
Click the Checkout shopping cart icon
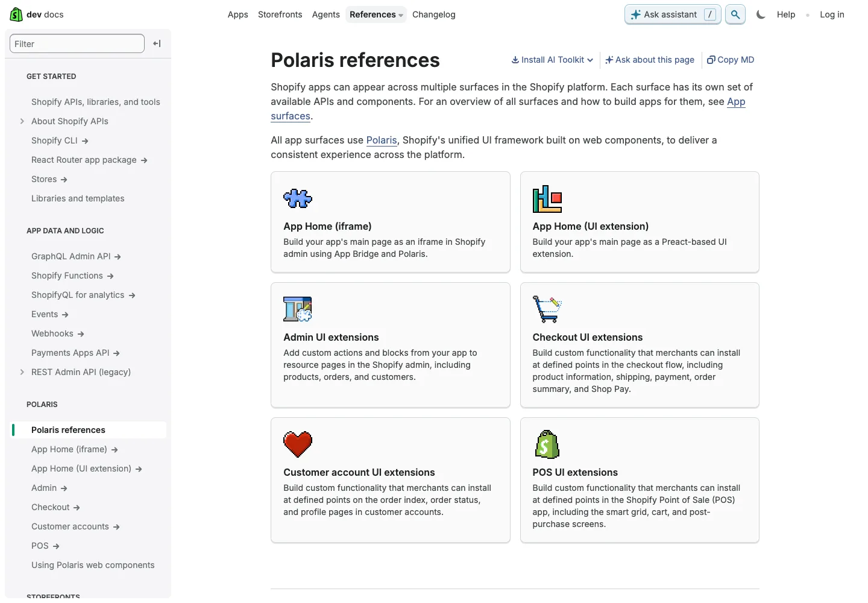(x=547, y=309)
